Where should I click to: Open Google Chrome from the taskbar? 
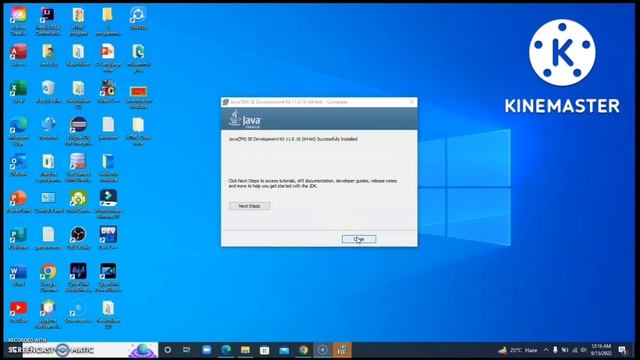tap(303, 350)
